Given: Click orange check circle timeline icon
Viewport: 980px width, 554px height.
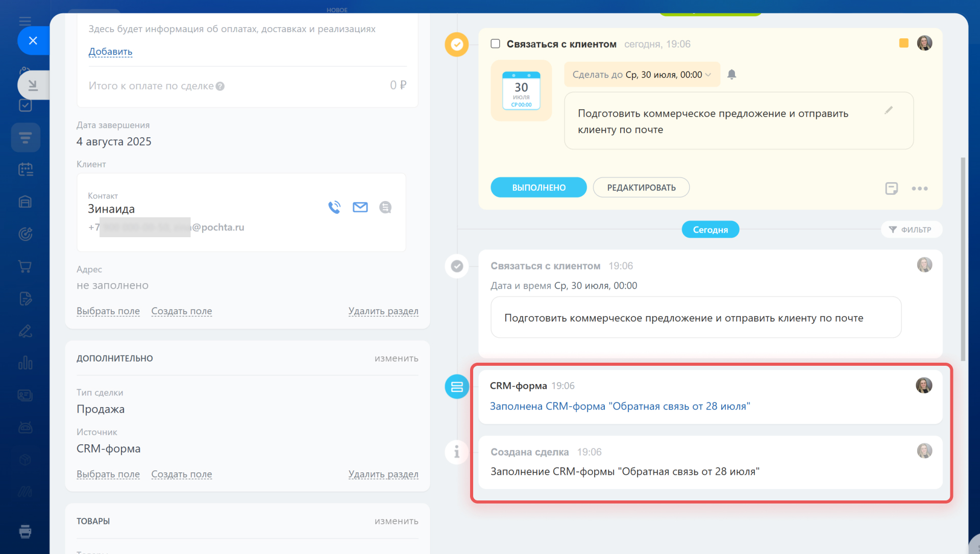Looking at the screenshot, I should pyautogui.click(x=457, y=44).
